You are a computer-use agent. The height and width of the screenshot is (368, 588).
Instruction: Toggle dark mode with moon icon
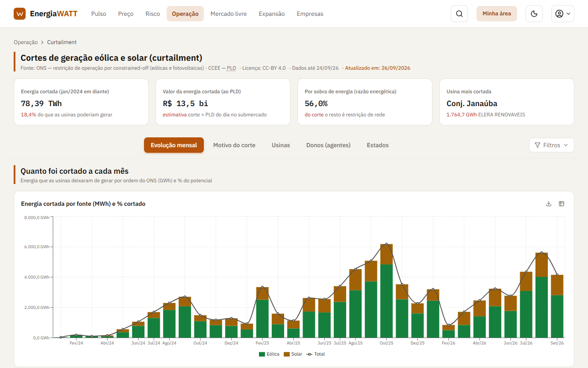click(x=534, y=14)
